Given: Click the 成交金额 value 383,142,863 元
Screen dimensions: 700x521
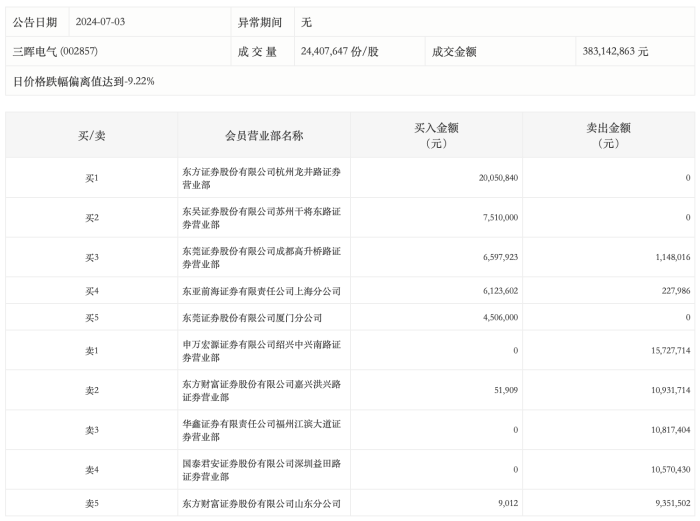Looking at the screenshot, I should [x=615, y=51].
